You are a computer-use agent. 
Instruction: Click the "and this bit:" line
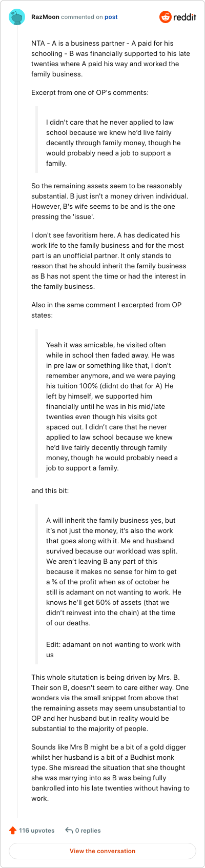[x=50, y=490]
